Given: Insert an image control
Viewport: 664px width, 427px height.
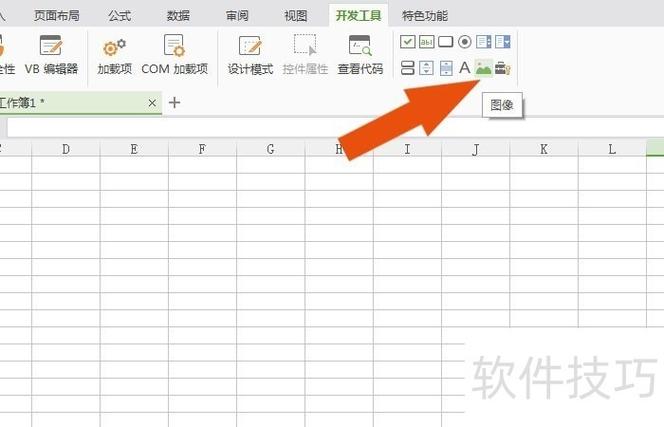Looking at the screenshot, I should click(484, 68).
